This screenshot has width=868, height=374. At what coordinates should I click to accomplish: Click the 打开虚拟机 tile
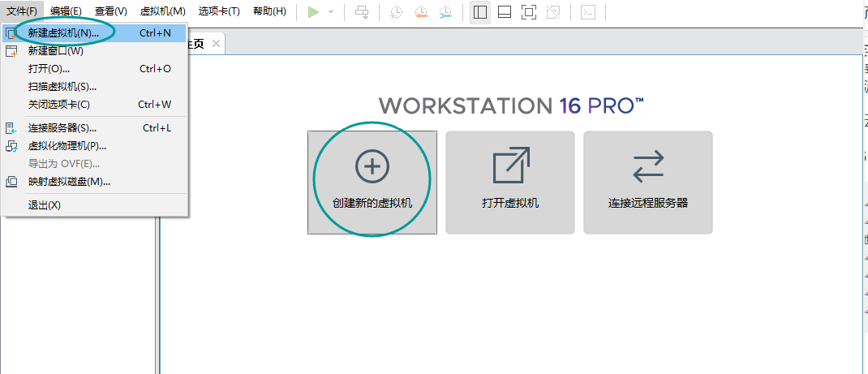pos(510,183)
